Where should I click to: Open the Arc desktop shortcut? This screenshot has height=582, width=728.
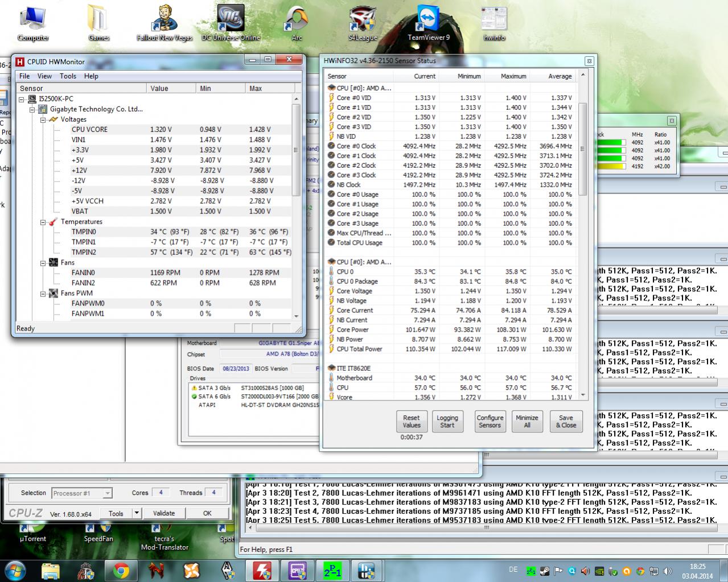coord(297,23)
